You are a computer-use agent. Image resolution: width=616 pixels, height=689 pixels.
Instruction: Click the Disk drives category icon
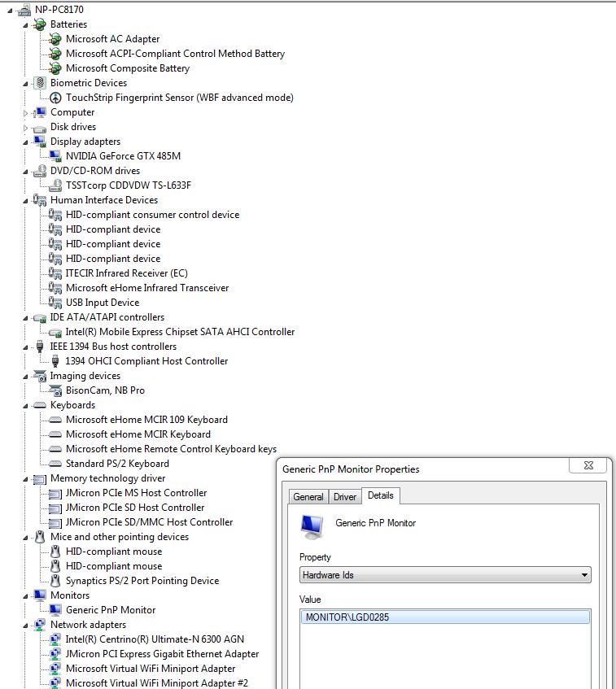pyautogui.click(x=40, y=128)
